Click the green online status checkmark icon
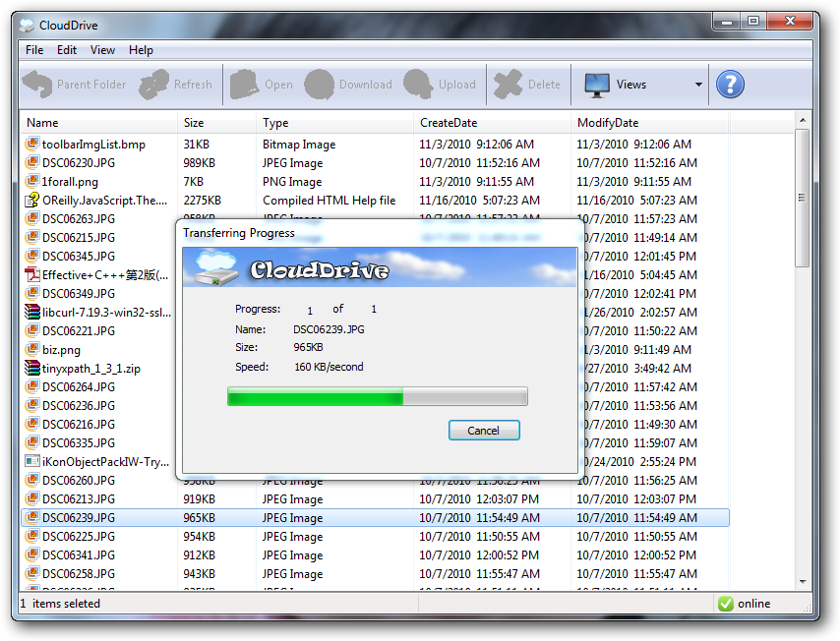Image resolution: width=840 pixels, height=641 pixels. point(726,604)
